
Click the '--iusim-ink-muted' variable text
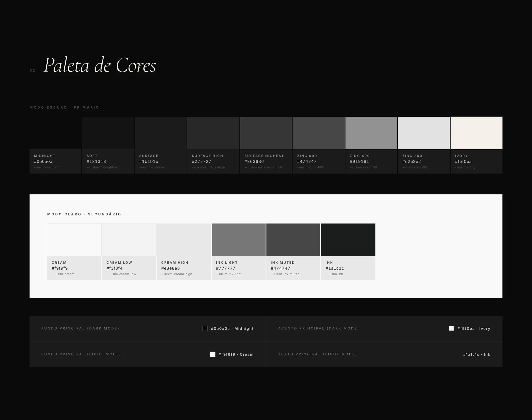coord(285,274)
